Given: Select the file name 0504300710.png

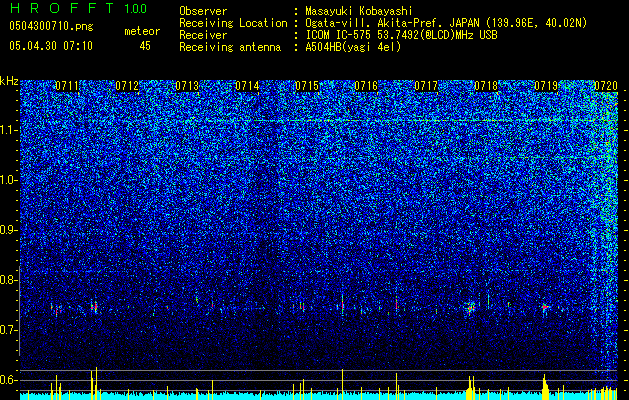Looking at the screenshot, I should (x=51, y=26).
